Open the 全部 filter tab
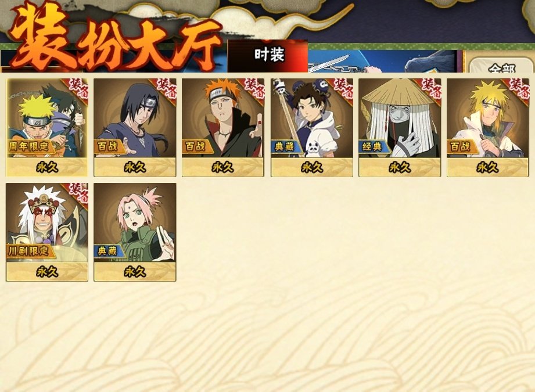 click(501, 65)
